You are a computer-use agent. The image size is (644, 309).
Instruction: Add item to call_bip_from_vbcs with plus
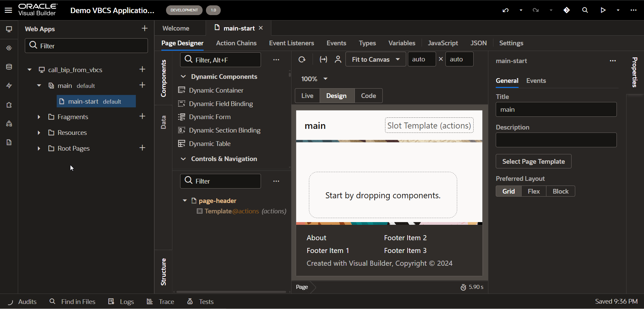[142, 69]
